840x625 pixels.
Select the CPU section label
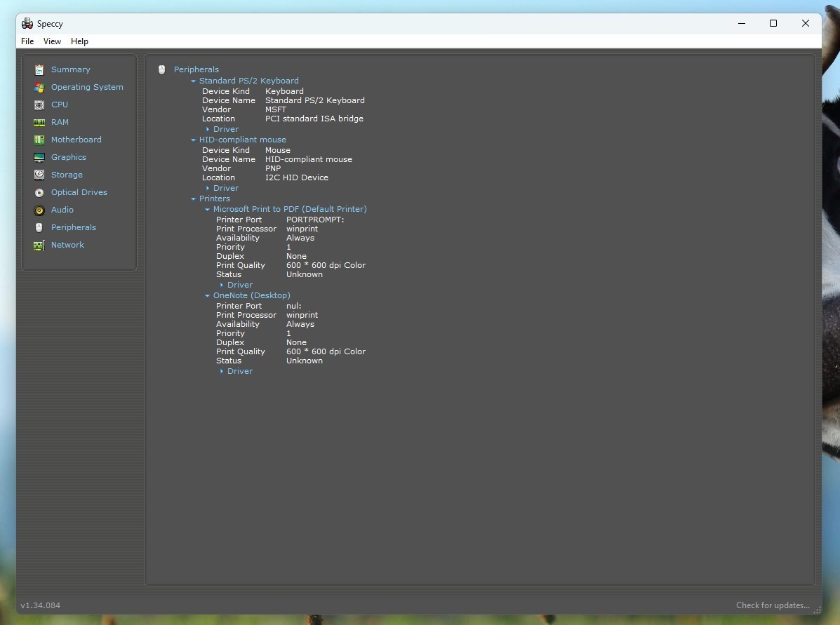tap(60, 105)
